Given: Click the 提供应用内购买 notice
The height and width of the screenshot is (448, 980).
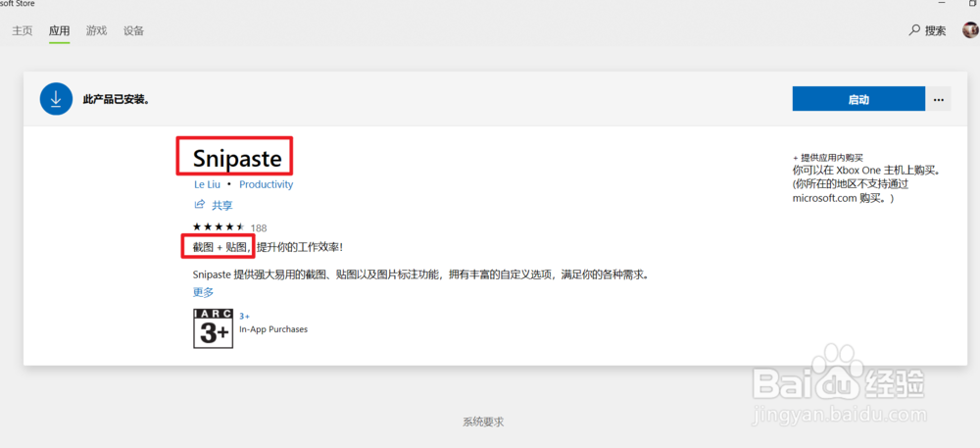Looking at the screenshot, I should pyautogui.click(x=827, y=158).
